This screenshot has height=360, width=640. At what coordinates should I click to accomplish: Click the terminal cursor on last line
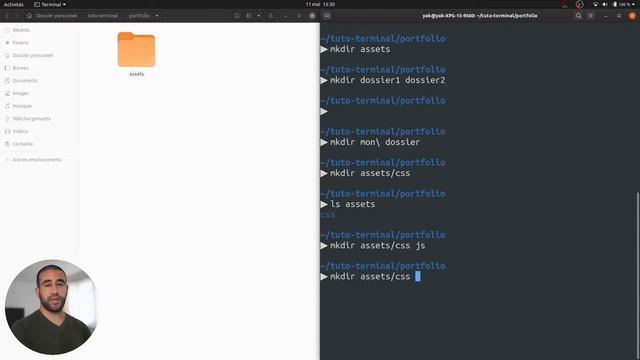418,276
